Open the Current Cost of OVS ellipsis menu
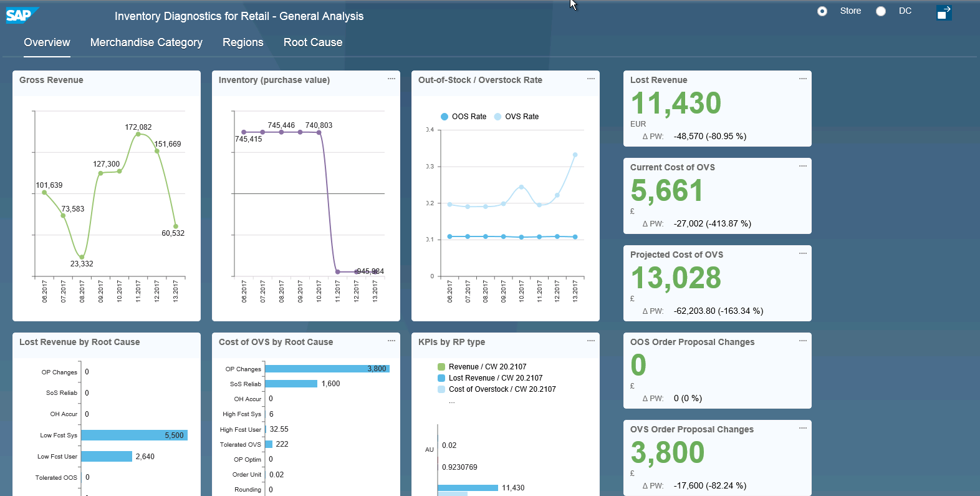Viewport: 980px width, 496px height. pyautogui.click(x=803, y=166)
